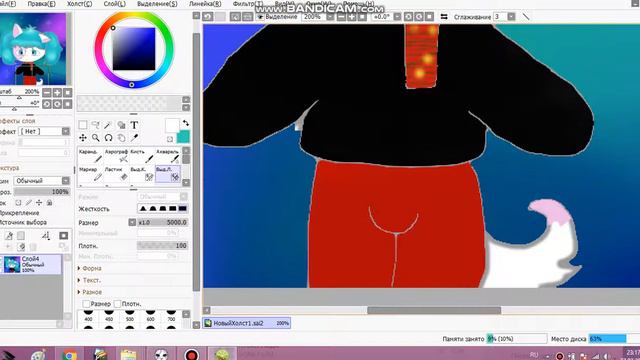Image resolution: width=640 pixels, height=360 pixels.
Task: Choose the Аэрограф (airbrush) brush
Action: (116, 156)
